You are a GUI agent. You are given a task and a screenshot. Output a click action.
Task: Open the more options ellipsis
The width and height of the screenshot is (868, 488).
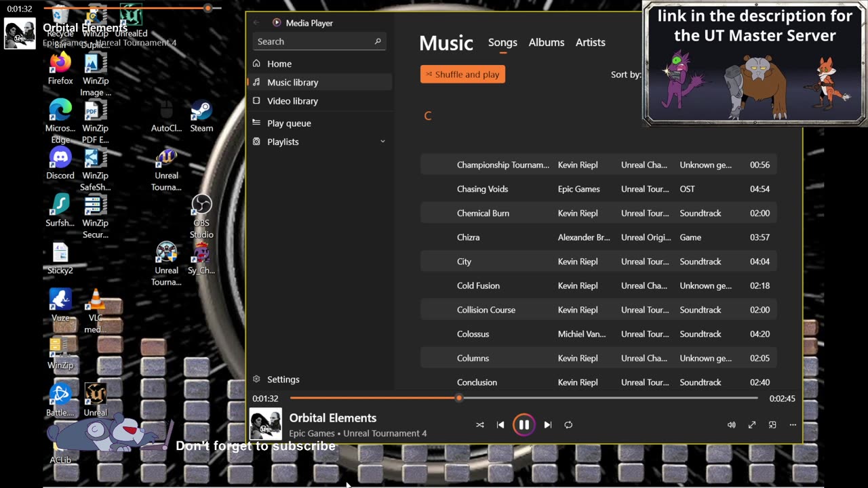click(793, 425)
